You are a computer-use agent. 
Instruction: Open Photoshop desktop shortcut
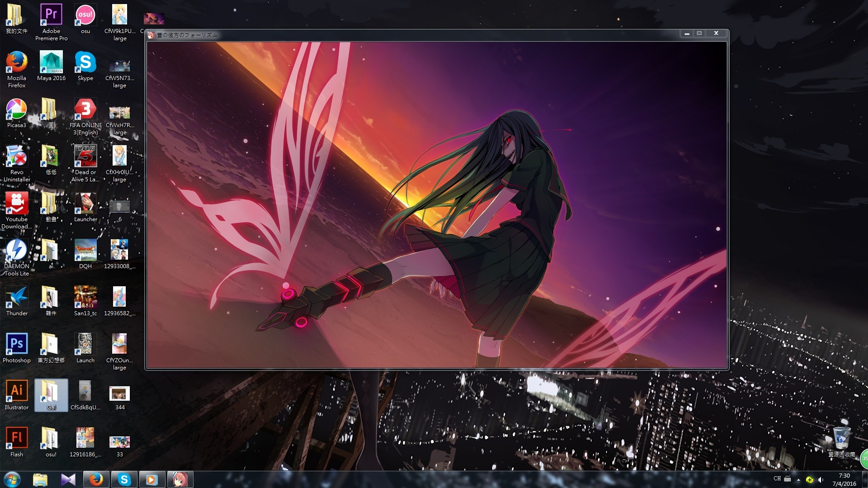pos(17,345)
